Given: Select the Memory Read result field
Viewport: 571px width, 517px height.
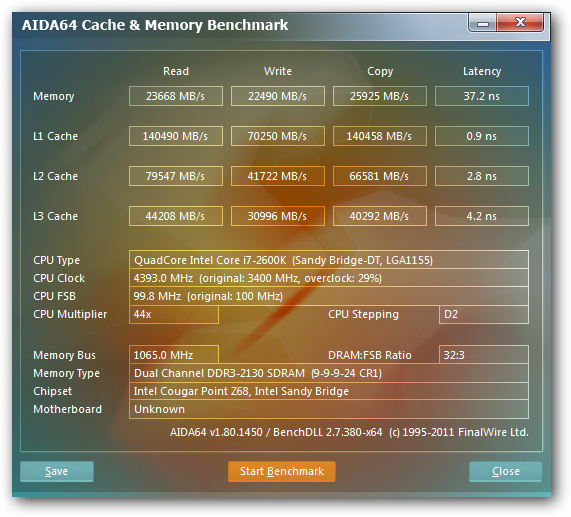Looking at the screenshot, I should click(176, 96).
